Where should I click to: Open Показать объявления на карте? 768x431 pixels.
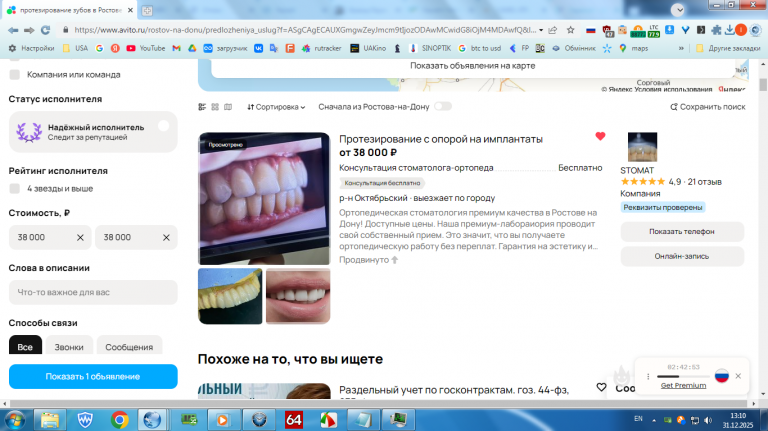click(472, 66)
